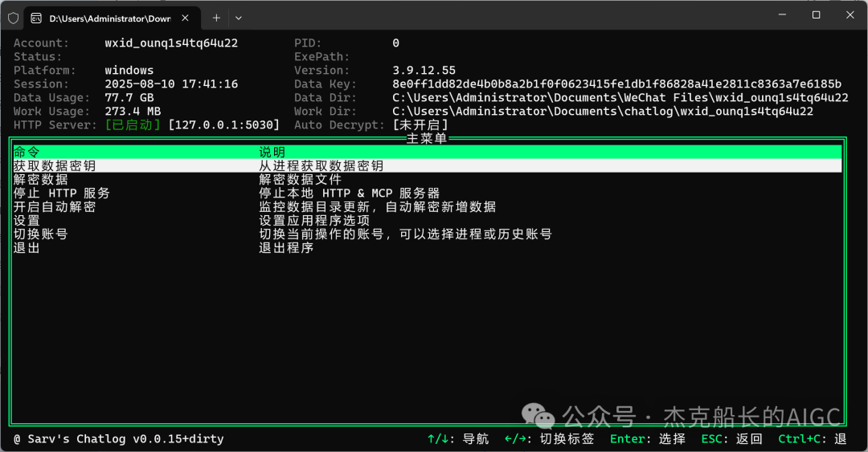Click description 停止本地 HTTP & MCP 服务器
The image size is (868, 452).
coord(350,193)
